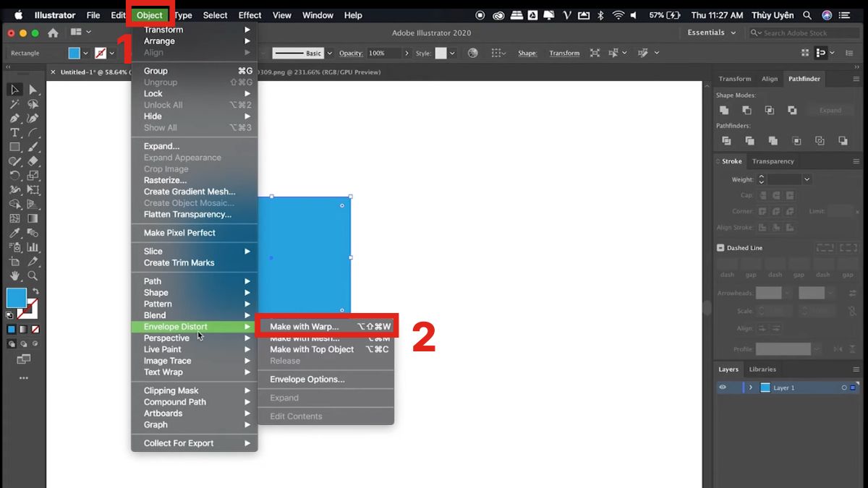Open the Style dropdown arrow
Viewport: 868px width, 488px height.
(x=452, y=53)
